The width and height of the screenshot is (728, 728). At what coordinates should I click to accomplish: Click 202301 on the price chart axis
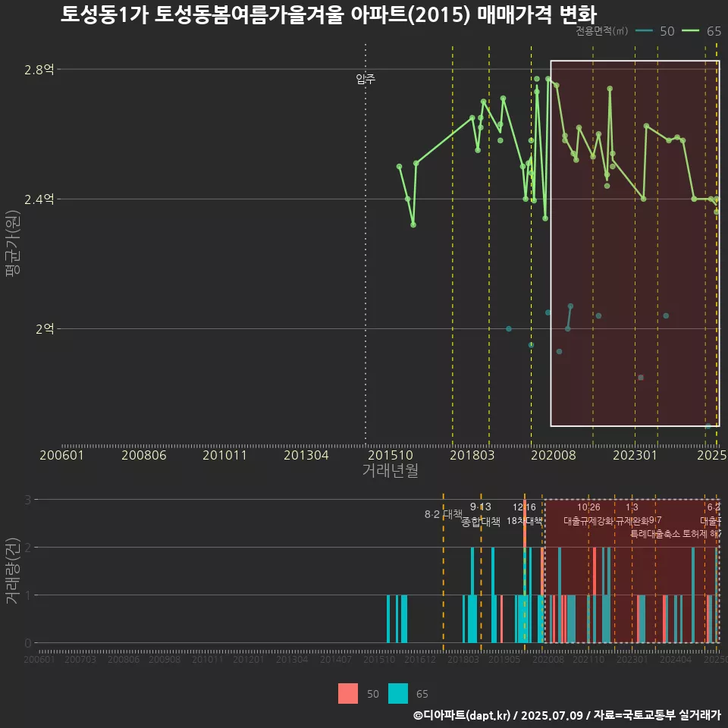pos(635,455)
